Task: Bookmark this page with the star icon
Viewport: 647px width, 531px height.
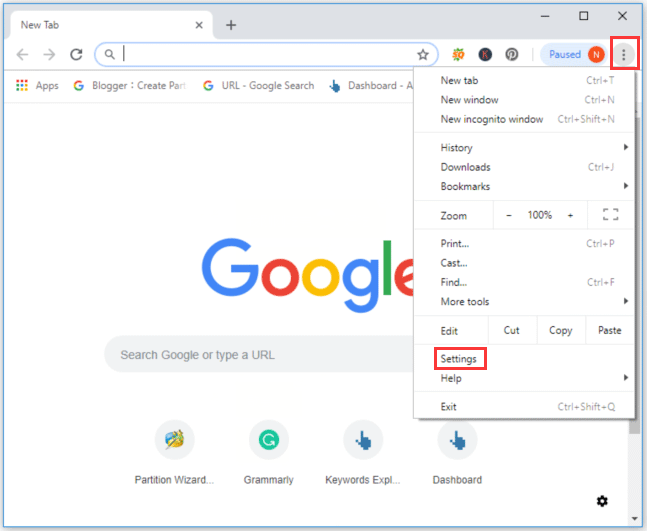Action: (x=423, y=54)
